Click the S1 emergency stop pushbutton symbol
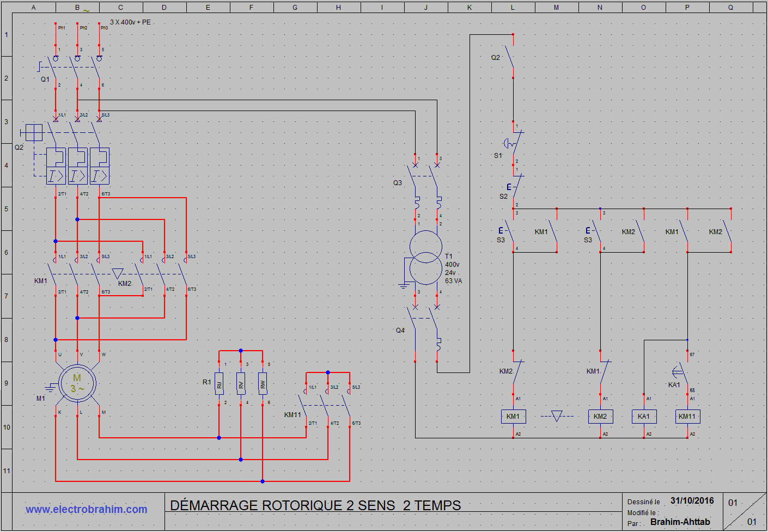The width and height of the screenshot is (768, 532). click(514, 144)
